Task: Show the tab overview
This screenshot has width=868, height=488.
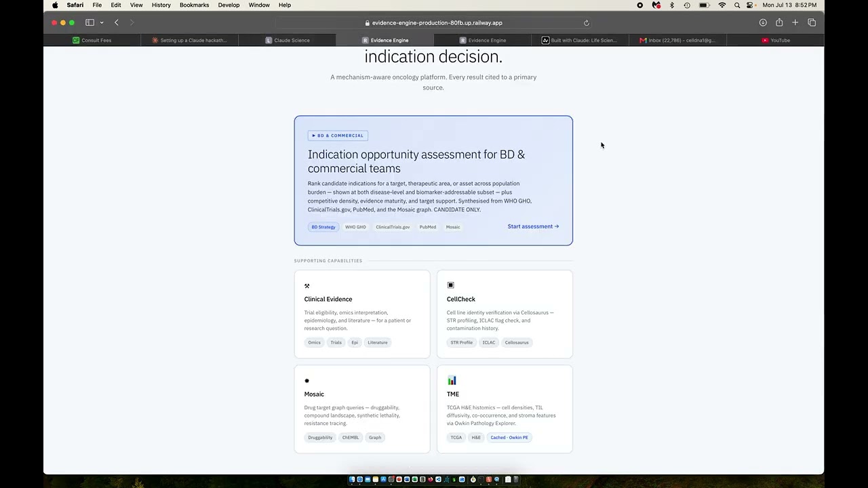Action: [812, 22]
